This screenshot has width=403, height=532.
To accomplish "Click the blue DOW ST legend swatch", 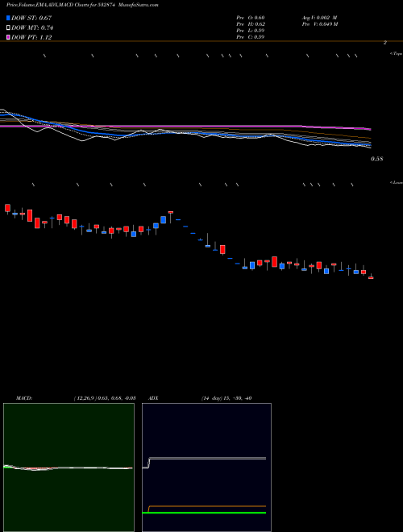I will click(8, 18).
